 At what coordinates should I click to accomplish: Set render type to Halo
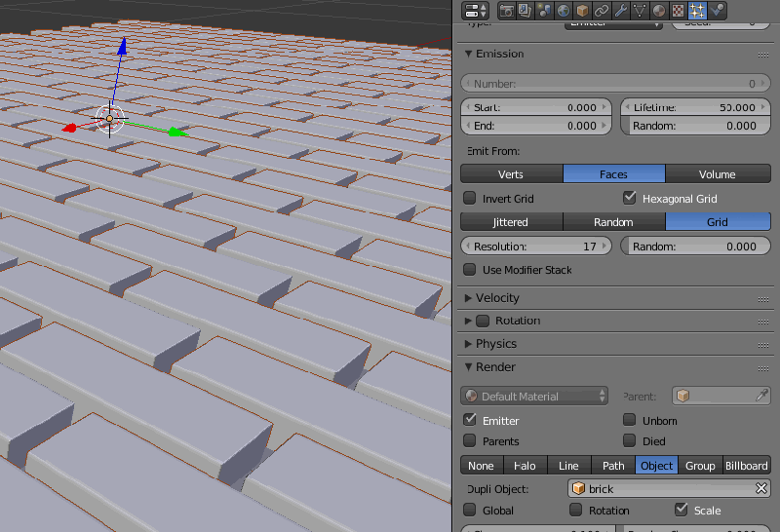coord(525,466)
